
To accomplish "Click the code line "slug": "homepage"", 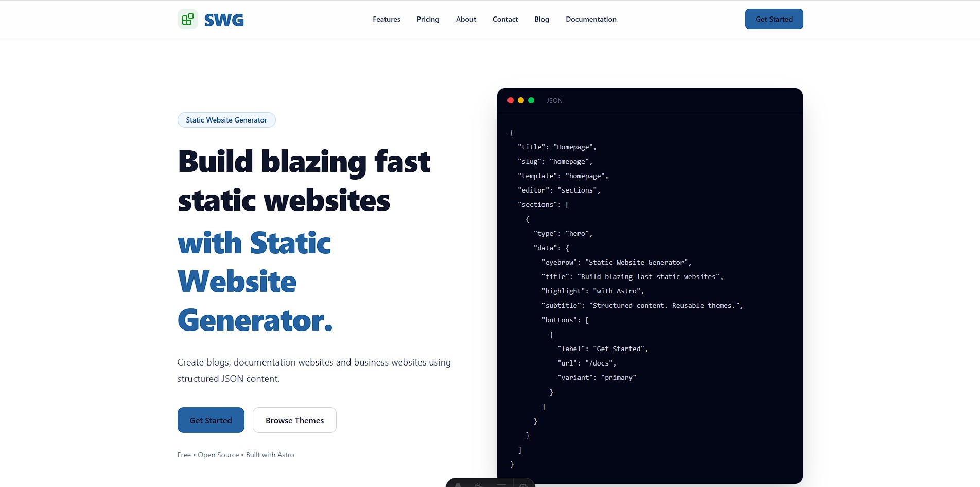I will (555, 161).
